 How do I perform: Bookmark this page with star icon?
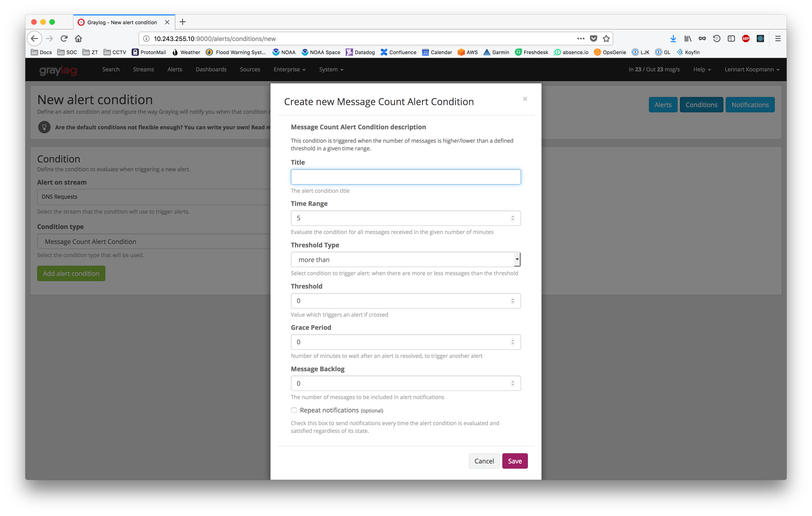pos(606,39)
